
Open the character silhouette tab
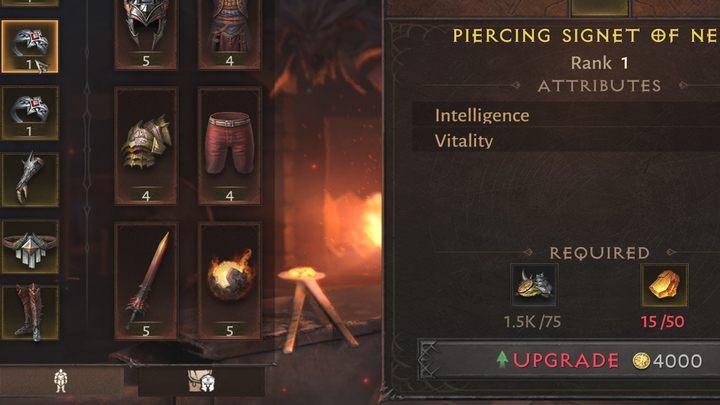point(61,381)
